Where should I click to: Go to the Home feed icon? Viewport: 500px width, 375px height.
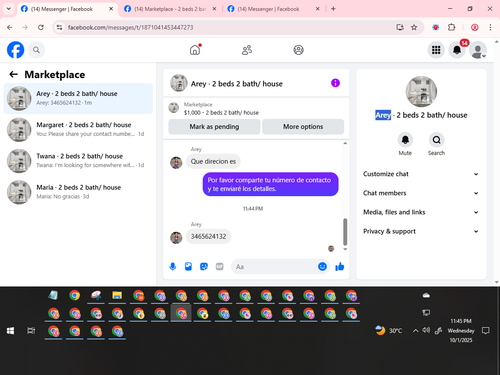(x=195, y=50)
